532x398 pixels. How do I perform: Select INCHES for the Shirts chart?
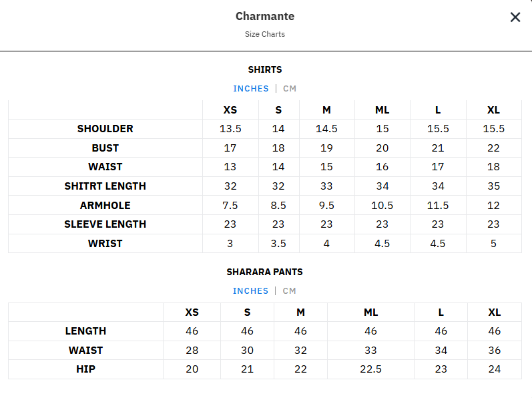click(x=251, y=89)
